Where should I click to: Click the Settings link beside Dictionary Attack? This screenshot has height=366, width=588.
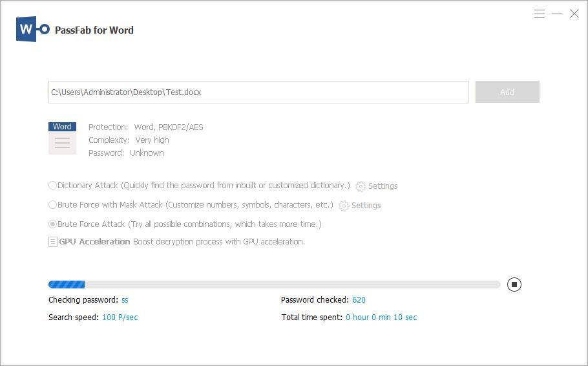(383, 186)
